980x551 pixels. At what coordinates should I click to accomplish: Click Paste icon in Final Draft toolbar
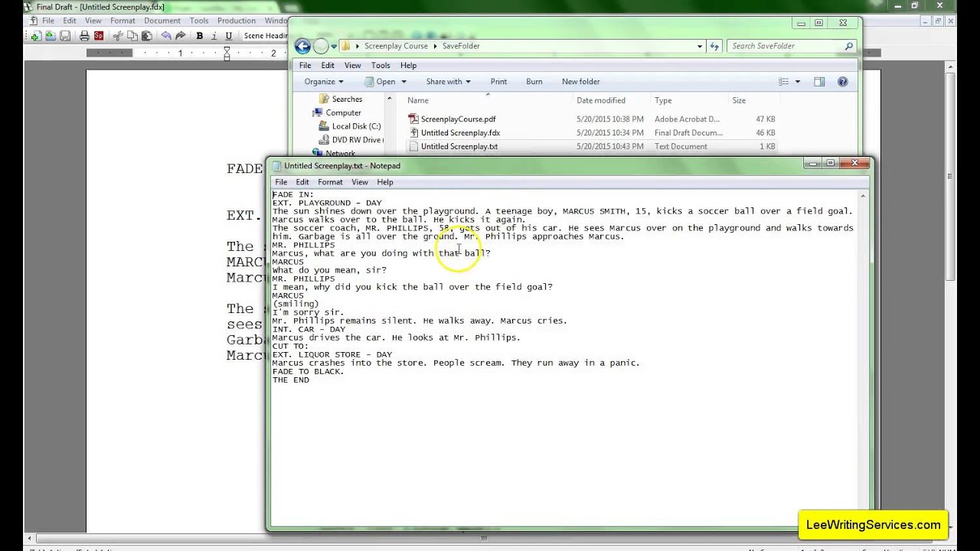(147, 36)
